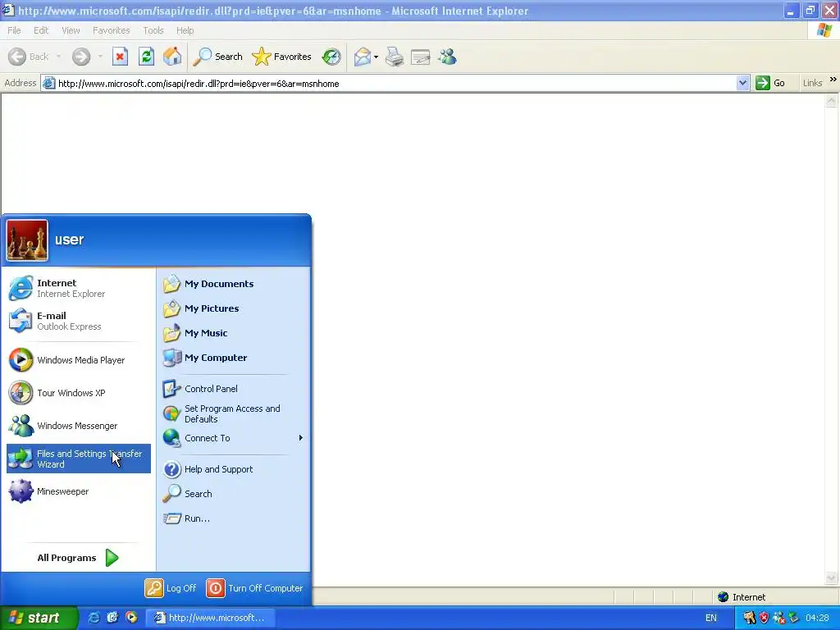Expand All Programs
This screenshot has width=840, height=630.
78,558
